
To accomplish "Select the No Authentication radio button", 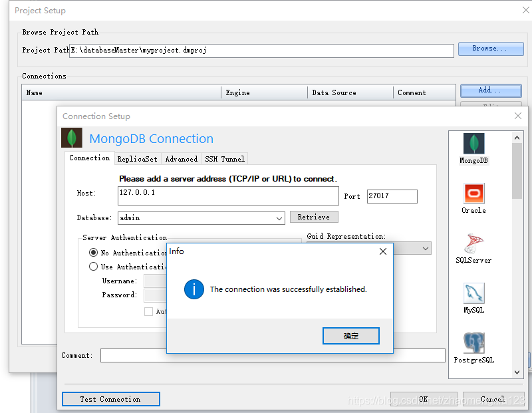I will click(x=93, y=253).
